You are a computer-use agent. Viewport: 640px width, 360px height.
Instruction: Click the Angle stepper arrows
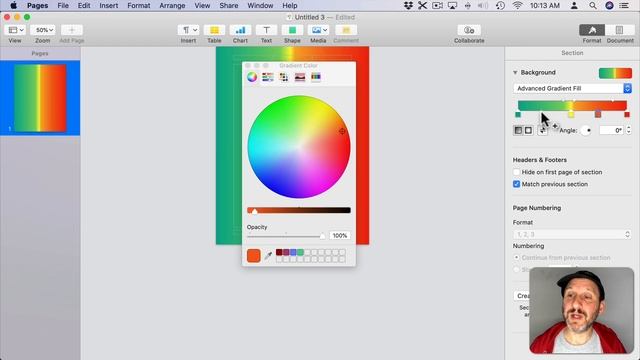(x=629, y=130)
